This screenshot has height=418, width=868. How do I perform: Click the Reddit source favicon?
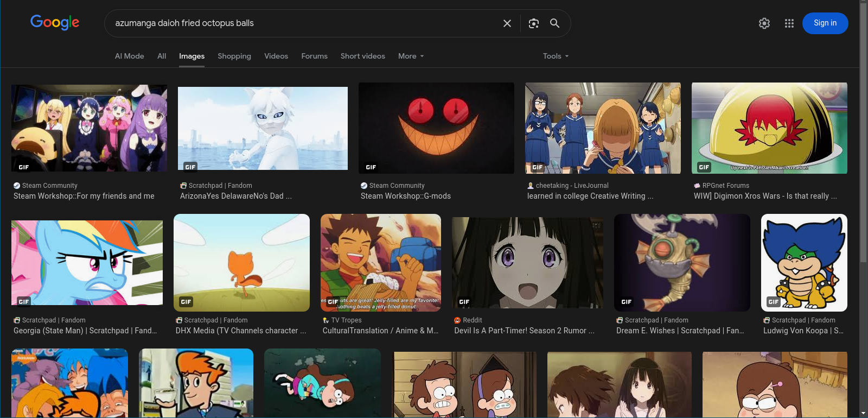[x=457, y=320]
